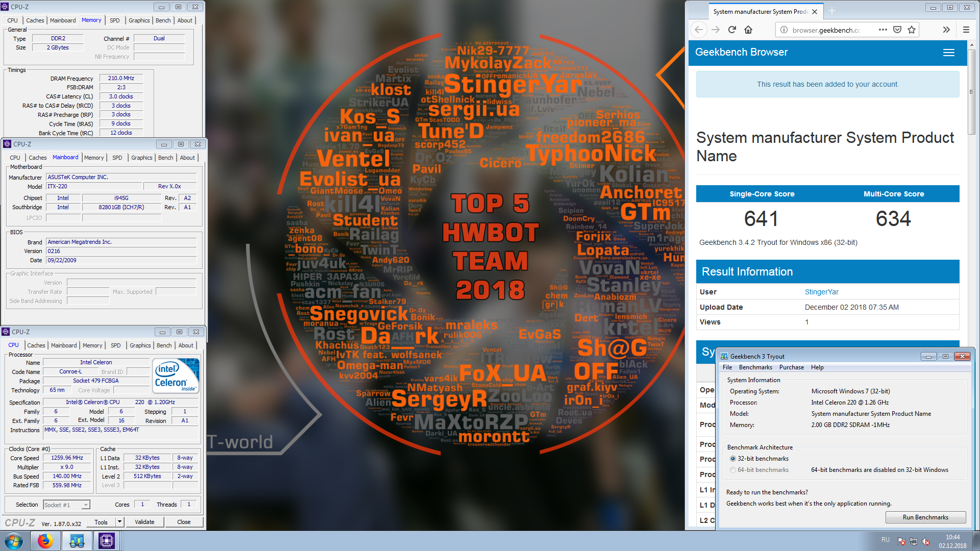
Task: Click the Run Benchmarks button
Action: pyautogui.click(x=925, y=517)
